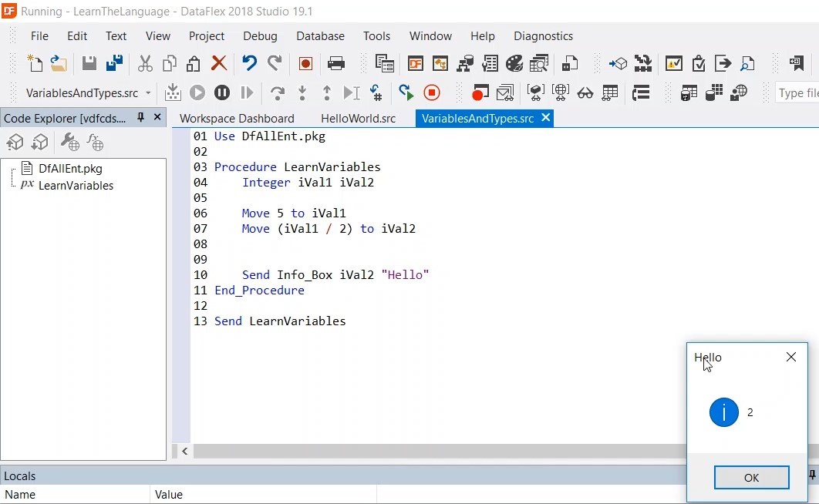Toggle the Locals panel pin
This screenshot has height=504, width=819.
(x=811, y=475)
